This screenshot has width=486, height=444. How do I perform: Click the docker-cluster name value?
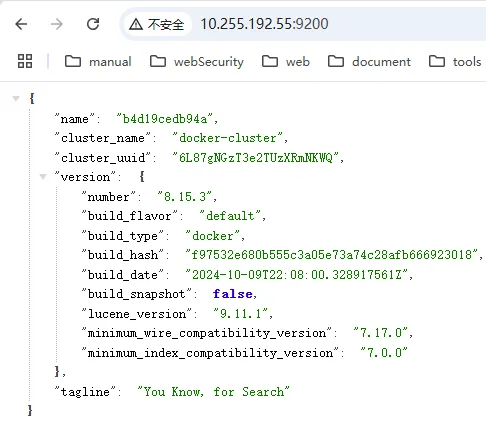tap(228, 138)
